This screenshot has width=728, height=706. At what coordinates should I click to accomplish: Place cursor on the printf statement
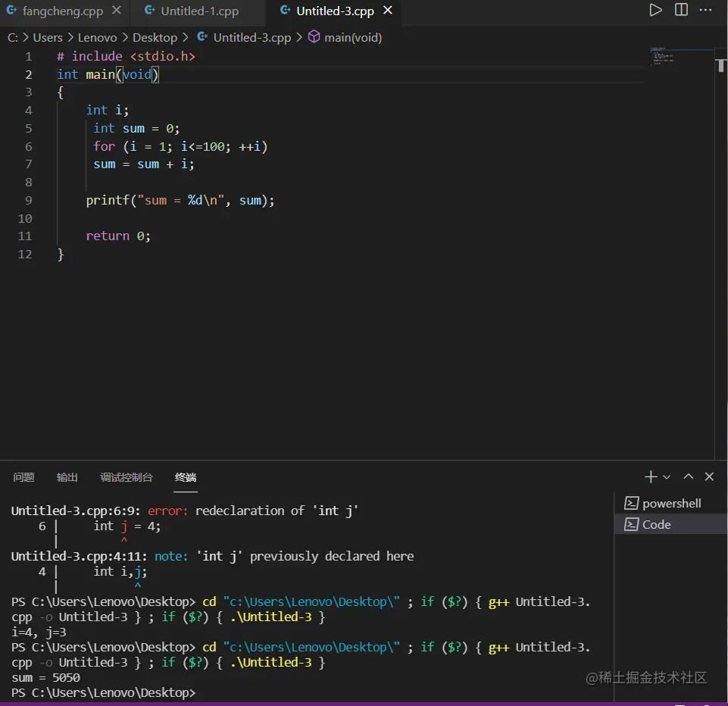click(180, 201)
